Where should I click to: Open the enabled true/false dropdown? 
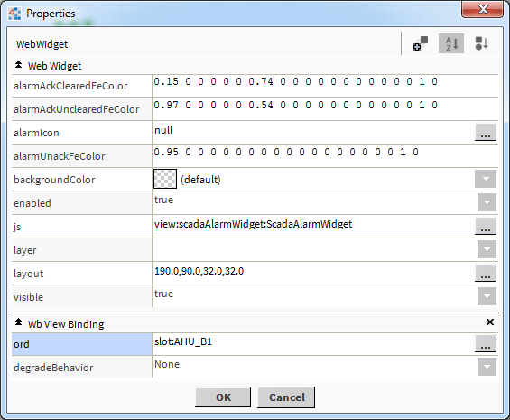[x=487, y=202]
